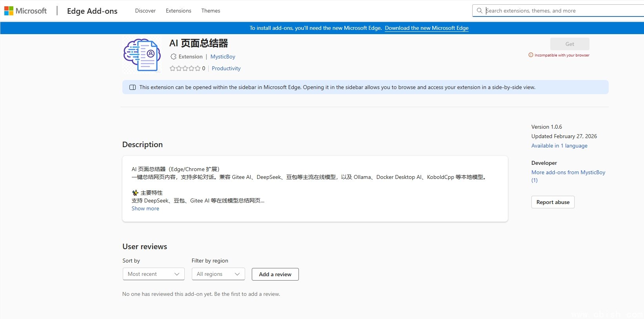Screen dimensions: 644x319
Task: Expand the All regions filter dropdown
Action: pyautogui.click(x=218, y=274)
